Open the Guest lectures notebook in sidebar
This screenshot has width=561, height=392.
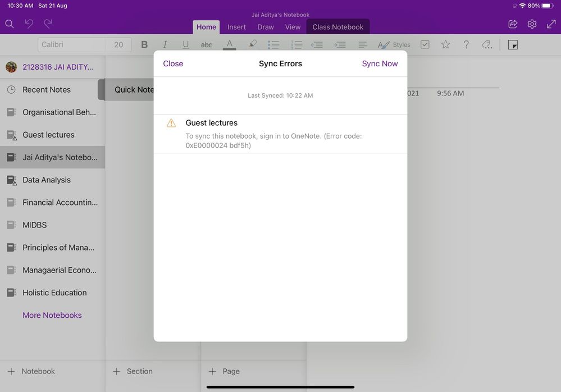click(x=53, y=135)
